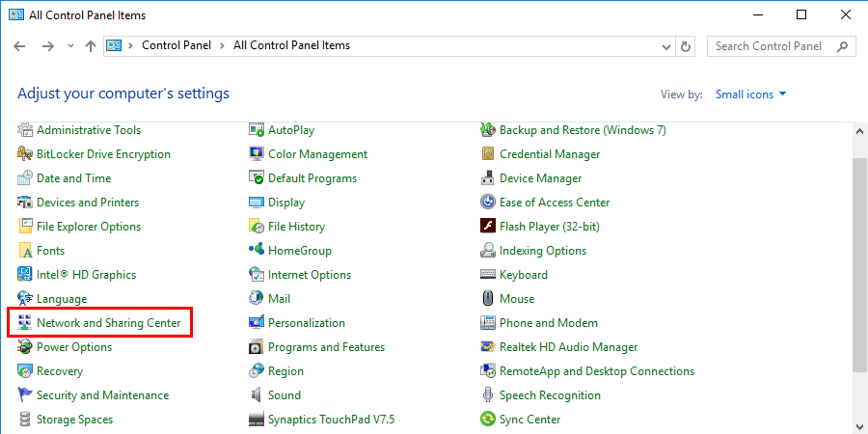
Task: Open Indexing Options link
Action: (543, 251)
